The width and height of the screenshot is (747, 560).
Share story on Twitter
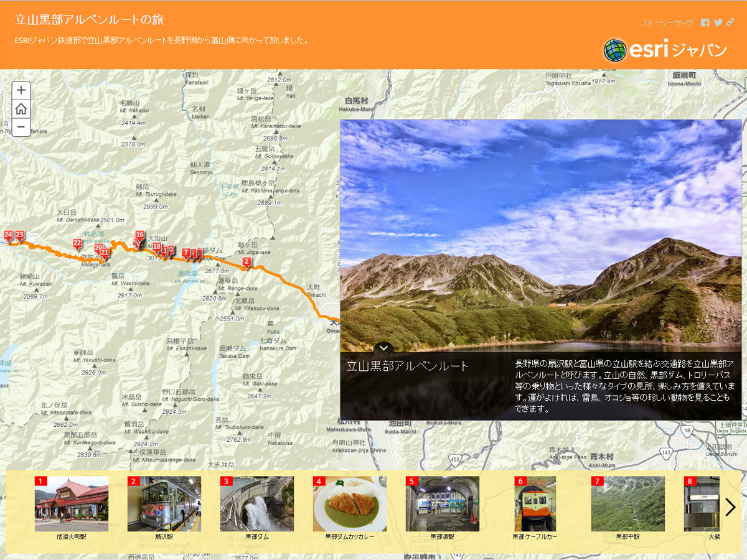coord(718,23)
